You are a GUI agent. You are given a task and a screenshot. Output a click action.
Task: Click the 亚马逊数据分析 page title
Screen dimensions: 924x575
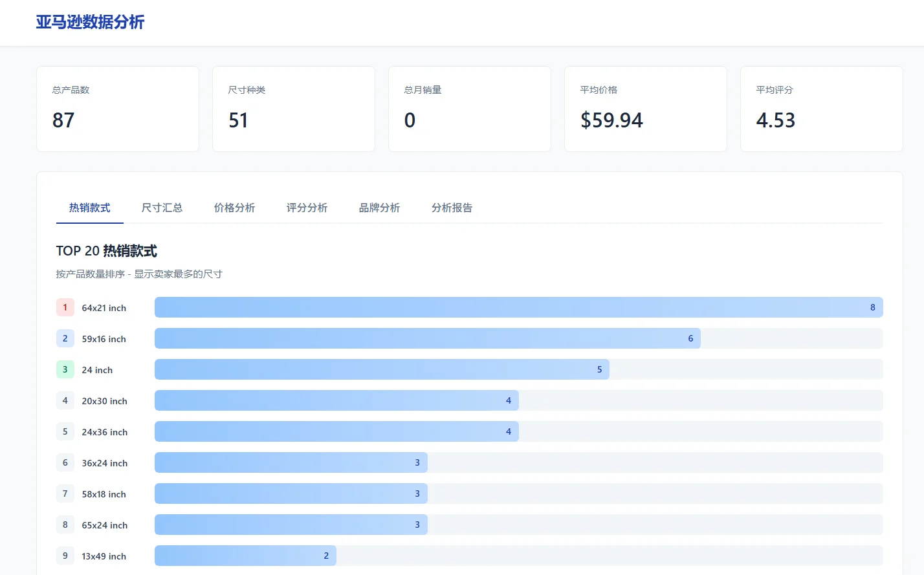[x=90, y=22]
